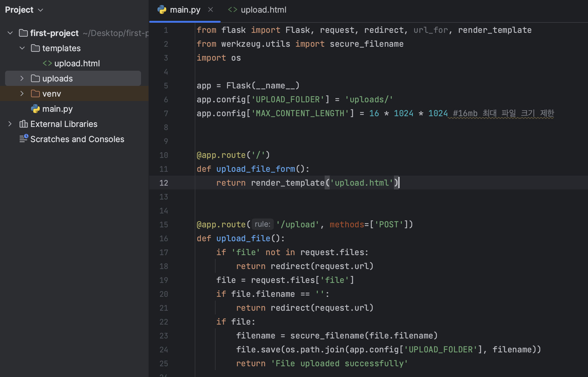Click the venv folder icon

click(35, 93)
